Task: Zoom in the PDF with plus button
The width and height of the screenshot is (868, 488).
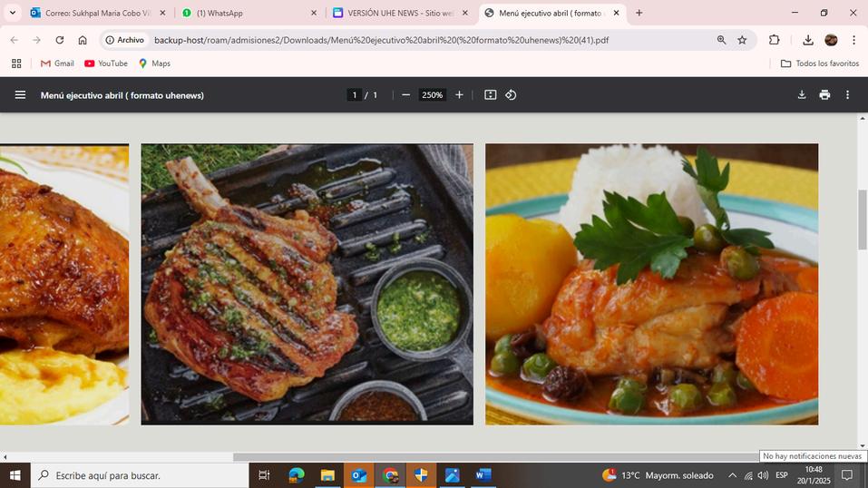Action: coord(459,94)
